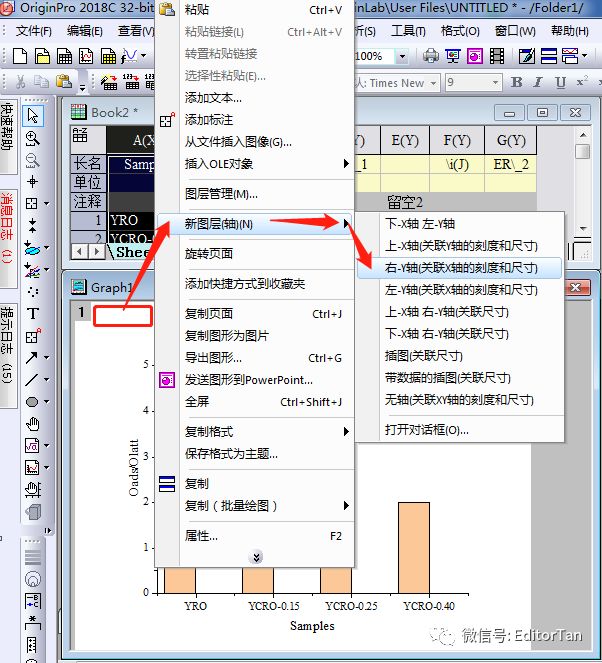Image resolution: width=602 pixels, height=663 pixels.
Task: Click Send Graphs to PowerPoint toolbar icon
Action: (x=475, y=56)
